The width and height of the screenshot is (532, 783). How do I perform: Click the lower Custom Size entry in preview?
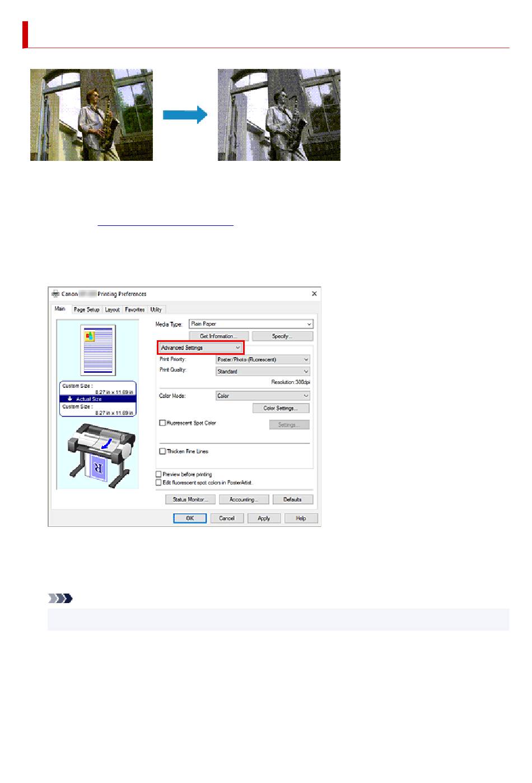tap(98, 410)
